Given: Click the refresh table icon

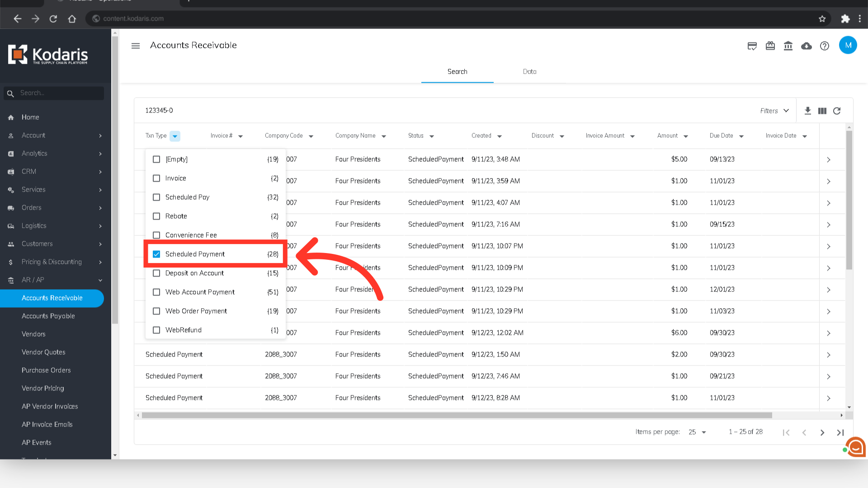Looking at the screenshot, I should tap(837, 111).
